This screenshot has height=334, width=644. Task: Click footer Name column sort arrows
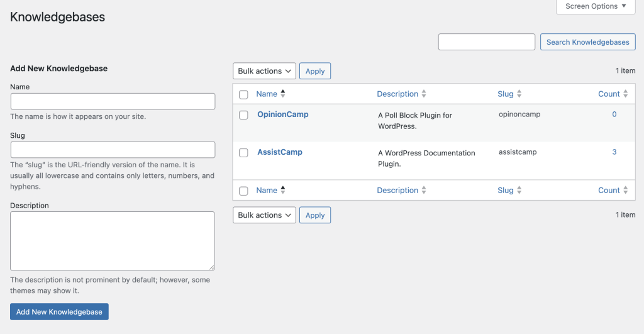(283, 190)
